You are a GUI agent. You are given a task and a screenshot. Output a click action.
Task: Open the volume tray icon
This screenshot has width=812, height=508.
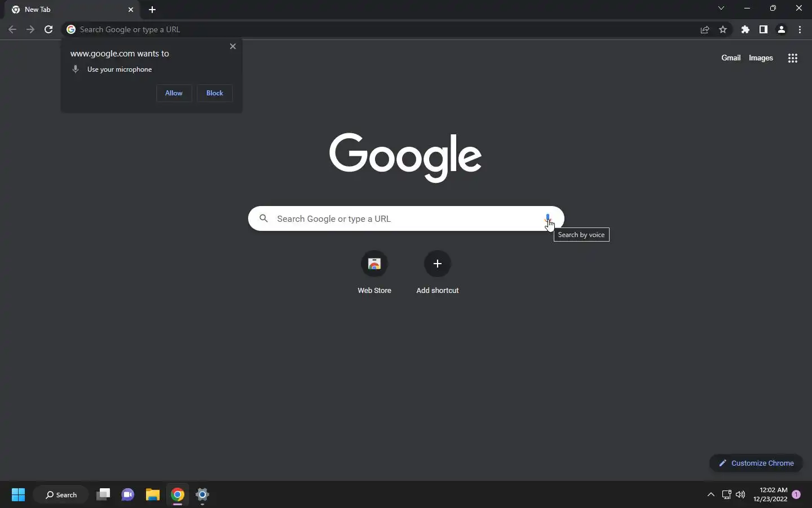pos(740,494)
